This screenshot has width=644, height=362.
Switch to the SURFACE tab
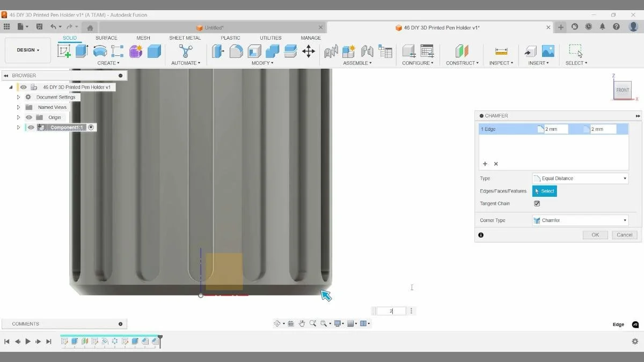pyautogui.click(x=106, y=38)
